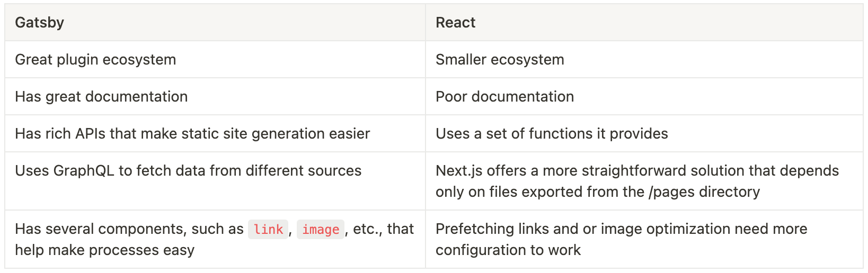Screen dimensions: 868x273
Task: Click the "Has great documentation" cell
Action: pyautogui.click(x=215, y=97)
